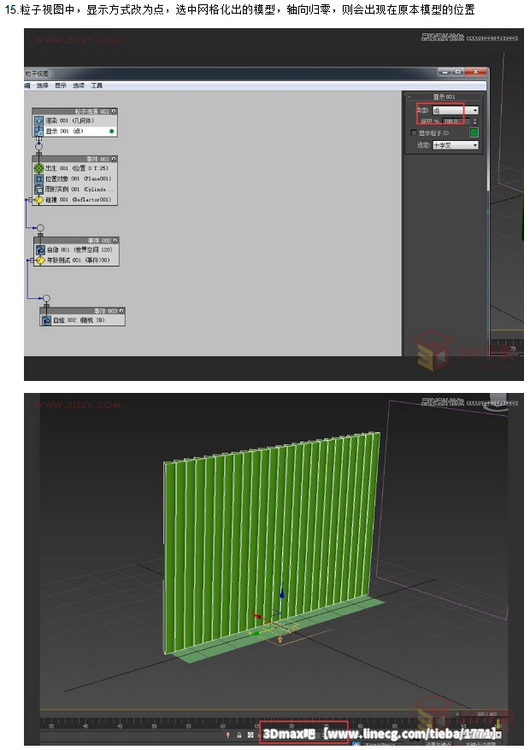Click the transform gizmo red X axis arrow
Viewport: 530px width, 750px height.
click(257, 616)
